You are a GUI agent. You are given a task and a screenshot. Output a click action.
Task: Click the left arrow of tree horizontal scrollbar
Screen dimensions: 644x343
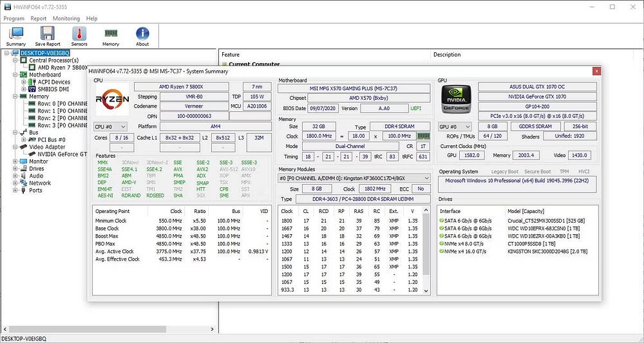pyautogui.click(x=5, y=329)
